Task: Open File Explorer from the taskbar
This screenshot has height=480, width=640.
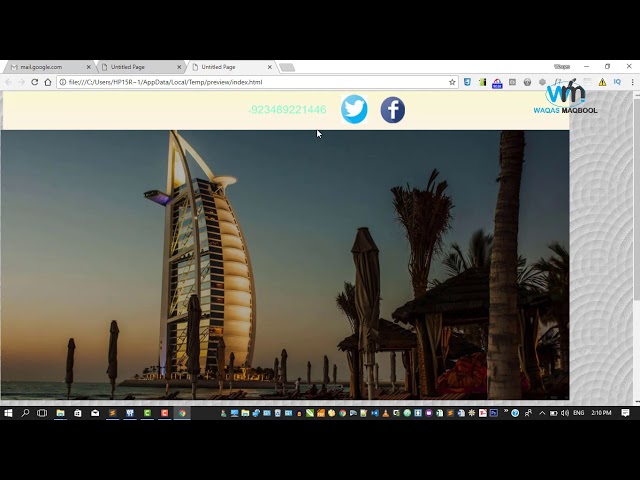Action: click(60, 413)
